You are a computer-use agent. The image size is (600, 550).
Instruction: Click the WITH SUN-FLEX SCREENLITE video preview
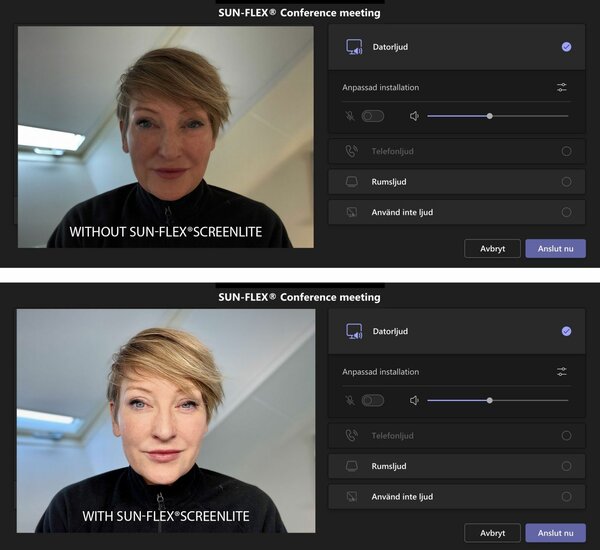[x=165, y=420]
